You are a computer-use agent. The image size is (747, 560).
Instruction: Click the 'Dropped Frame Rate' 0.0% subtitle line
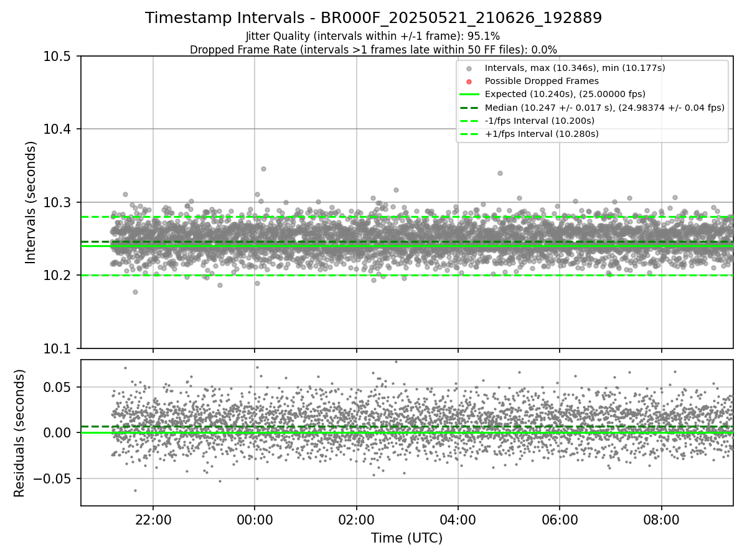(x=374, y=49)
